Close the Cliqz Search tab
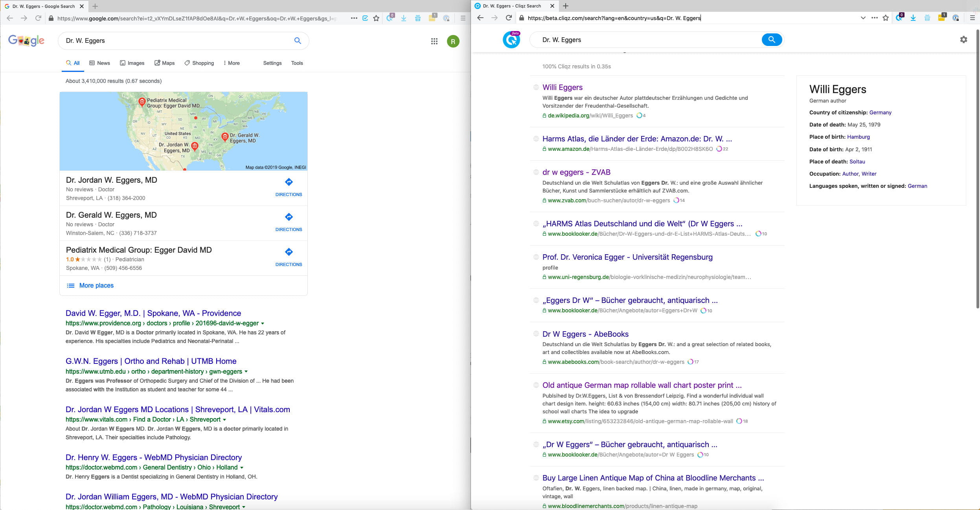The width and height of the screenshot is (980, 510). 552,6
